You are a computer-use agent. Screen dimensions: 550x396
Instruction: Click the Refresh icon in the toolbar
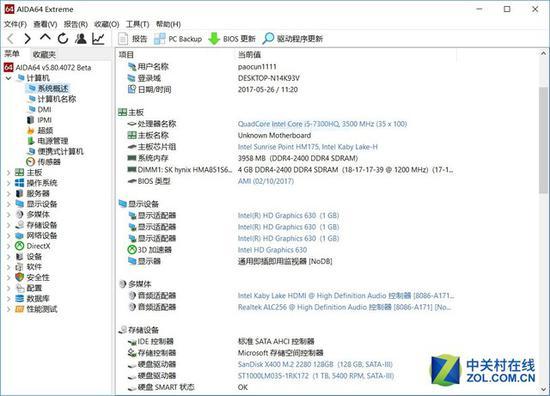63,38
